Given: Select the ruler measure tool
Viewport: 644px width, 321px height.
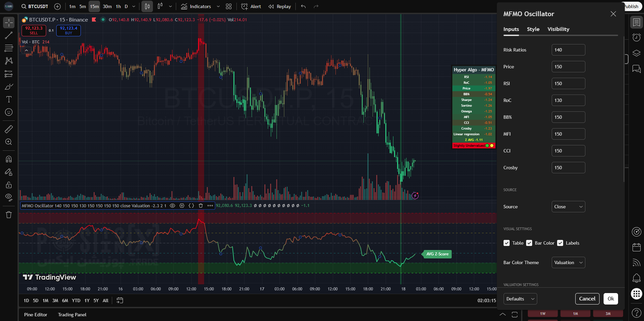Looking at the screenshot, I should tap(9, 129).
